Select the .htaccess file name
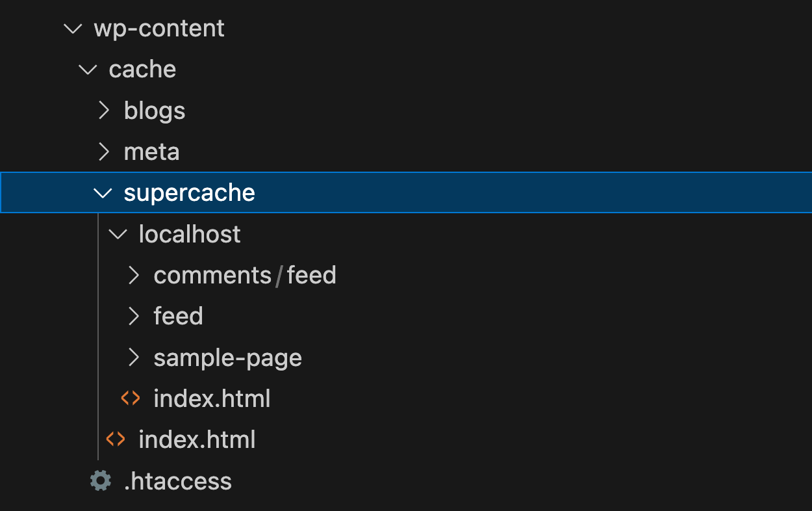This screenshot has height=511, width=812. click(x=177, y=481)
